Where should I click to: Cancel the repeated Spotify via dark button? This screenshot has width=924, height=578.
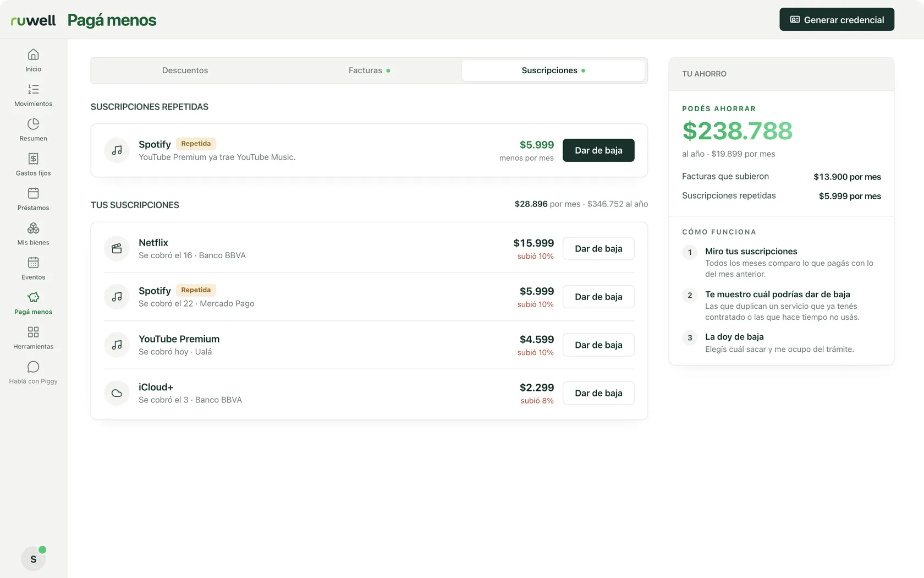(x=598, y=150)
